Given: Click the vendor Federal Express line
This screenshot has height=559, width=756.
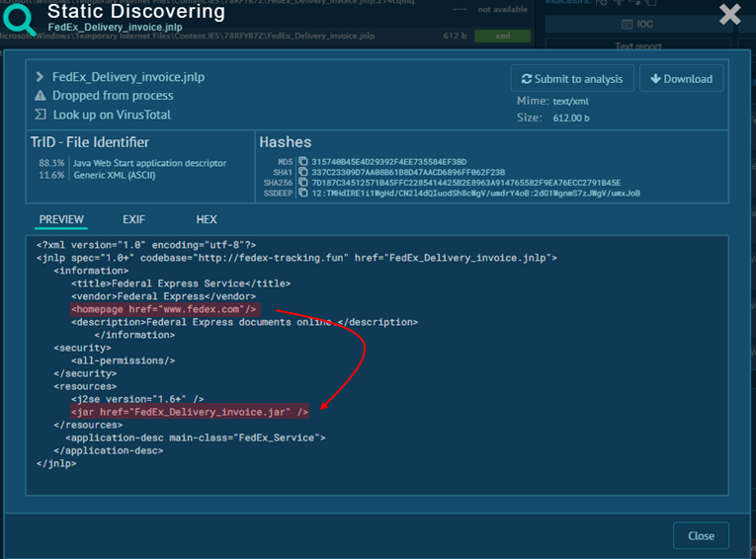Looking at the screenshot, I should 163,296.
